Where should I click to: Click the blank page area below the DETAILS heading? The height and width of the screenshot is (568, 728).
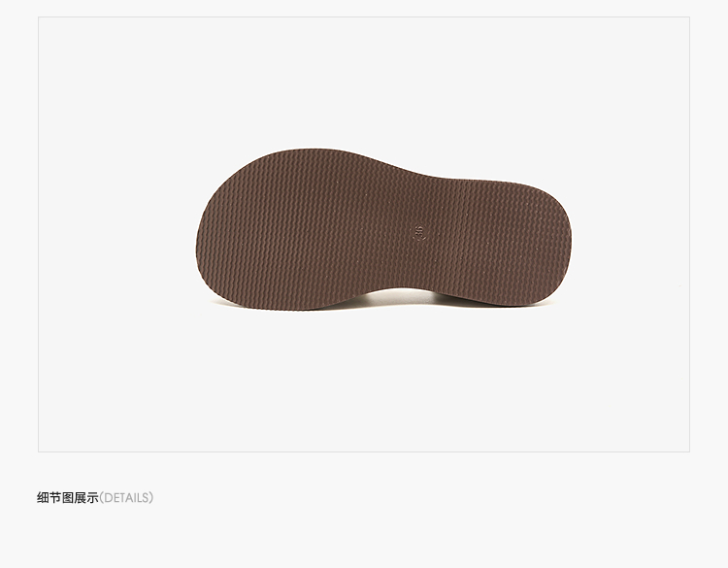[364, 539]
